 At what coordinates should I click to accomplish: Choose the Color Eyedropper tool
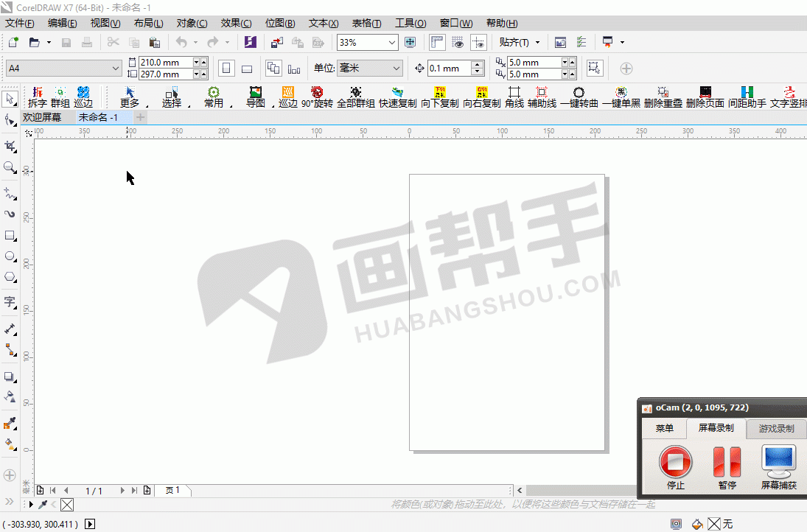10,424
